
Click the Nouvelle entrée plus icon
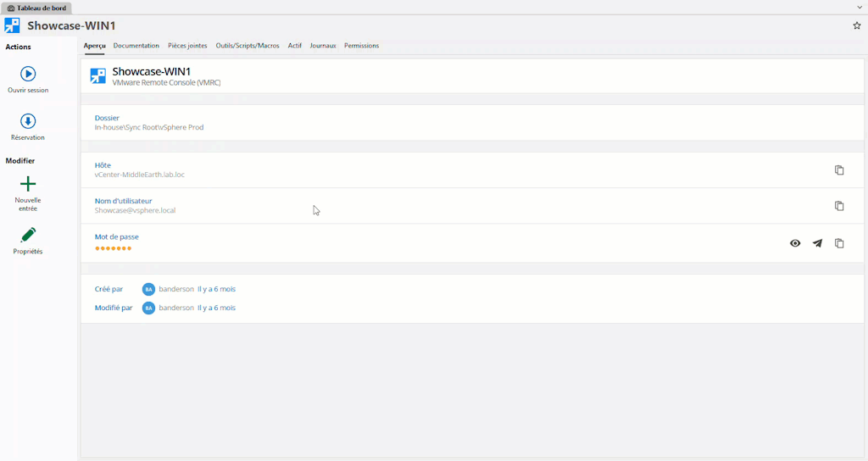click(x=28, y=184)
